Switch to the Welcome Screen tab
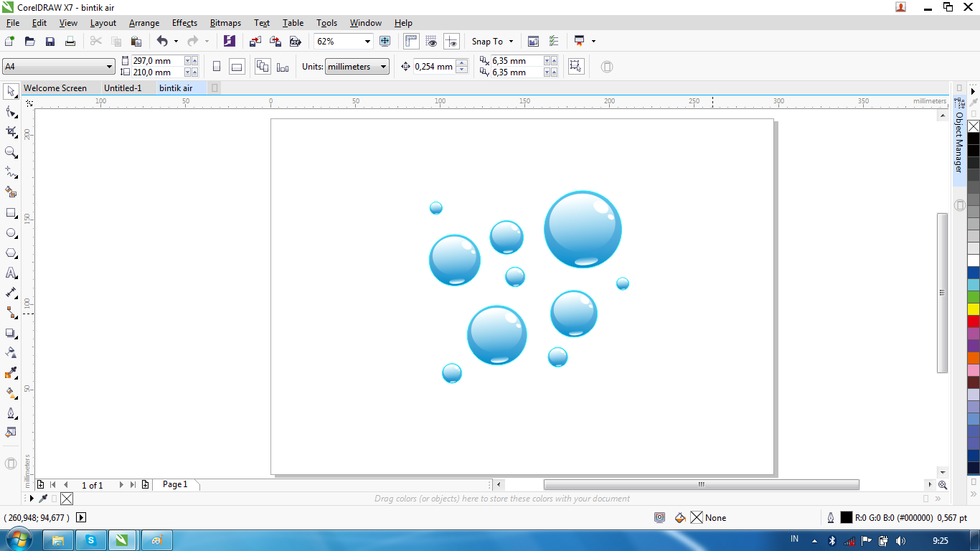 coord(56,88)
